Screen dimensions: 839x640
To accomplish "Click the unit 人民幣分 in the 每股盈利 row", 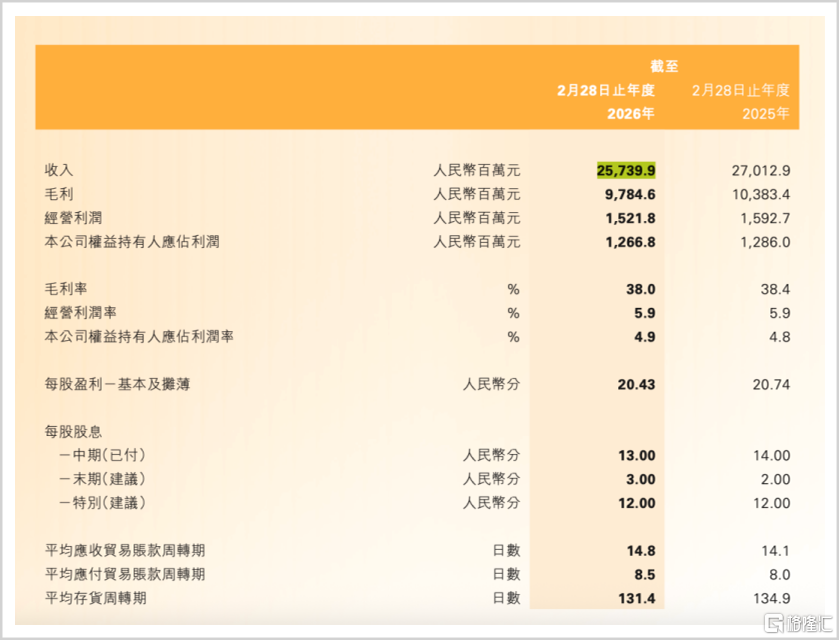I will pos(491,384).
